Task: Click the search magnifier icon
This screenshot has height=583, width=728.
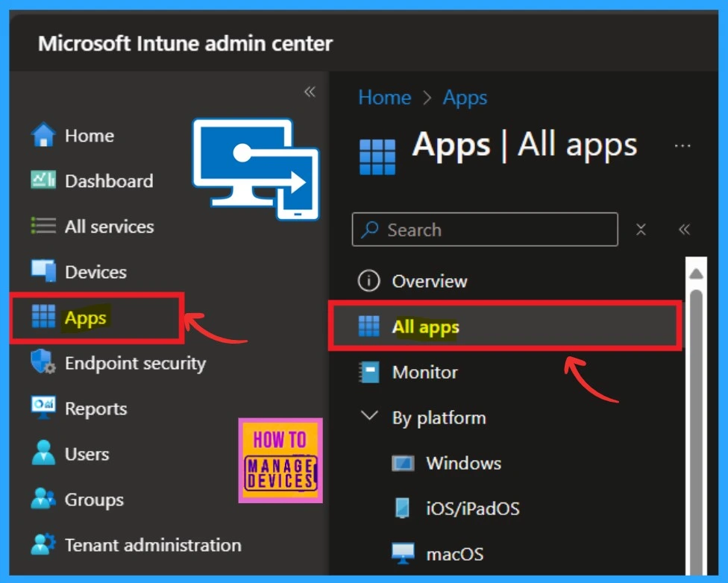Action: click(x=370, y=230)
